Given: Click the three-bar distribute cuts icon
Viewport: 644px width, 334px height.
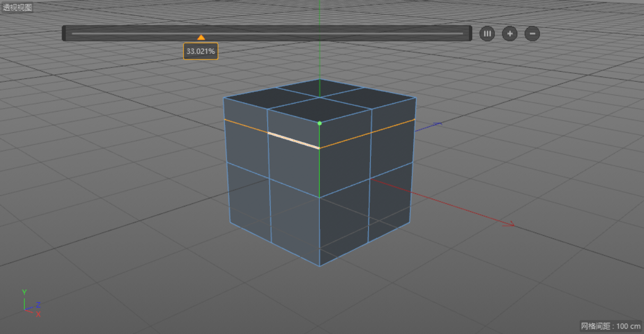Looking at the screenshot, I should tap(487, 33).
